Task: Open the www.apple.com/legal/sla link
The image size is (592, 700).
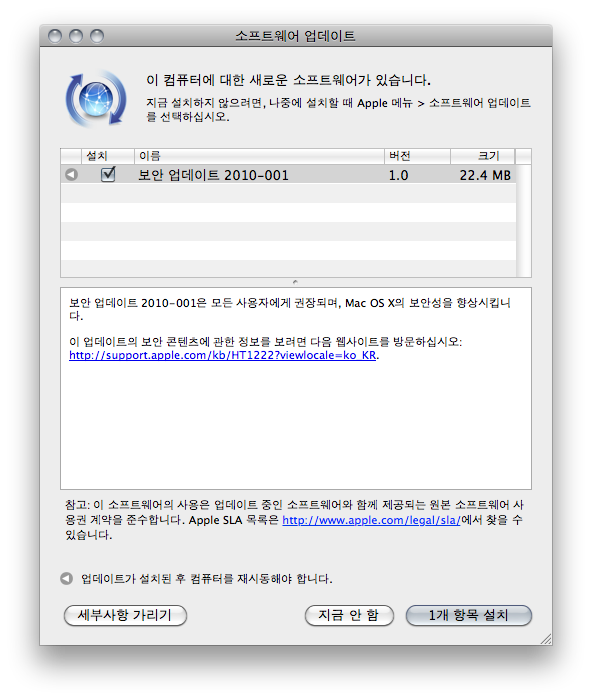Action: 371,520
